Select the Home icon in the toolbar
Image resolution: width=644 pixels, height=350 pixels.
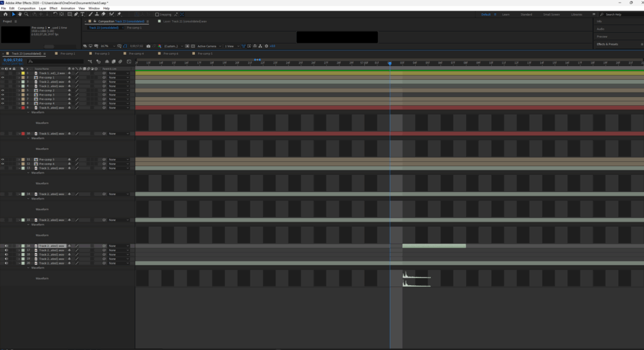click(x=5, y=14)
